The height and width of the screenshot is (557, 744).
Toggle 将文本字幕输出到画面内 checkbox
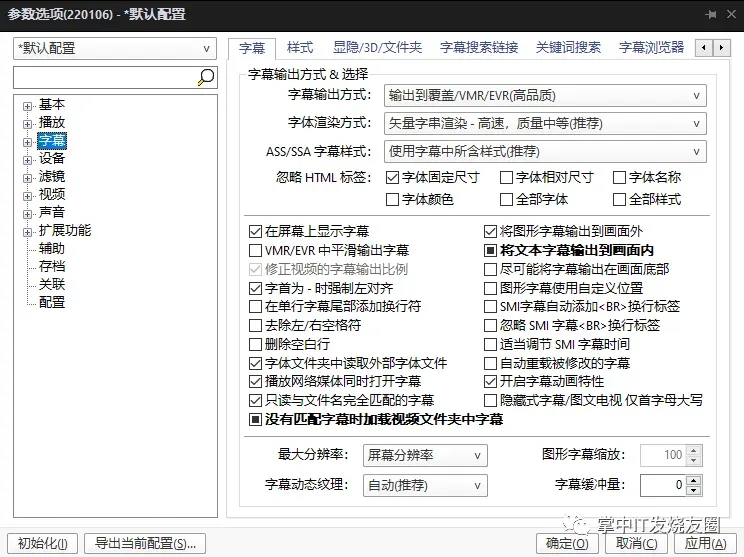click(x=490, y=251)
